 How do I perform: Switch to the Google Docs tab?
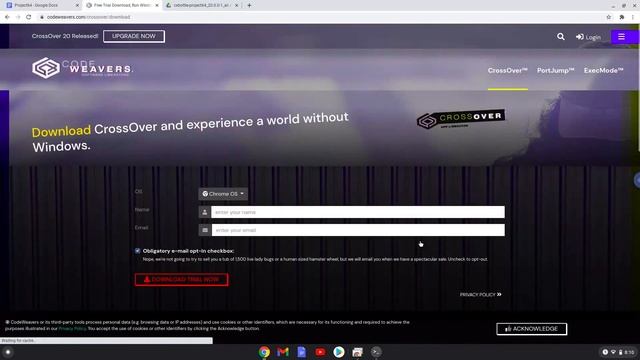pos(41,5)
